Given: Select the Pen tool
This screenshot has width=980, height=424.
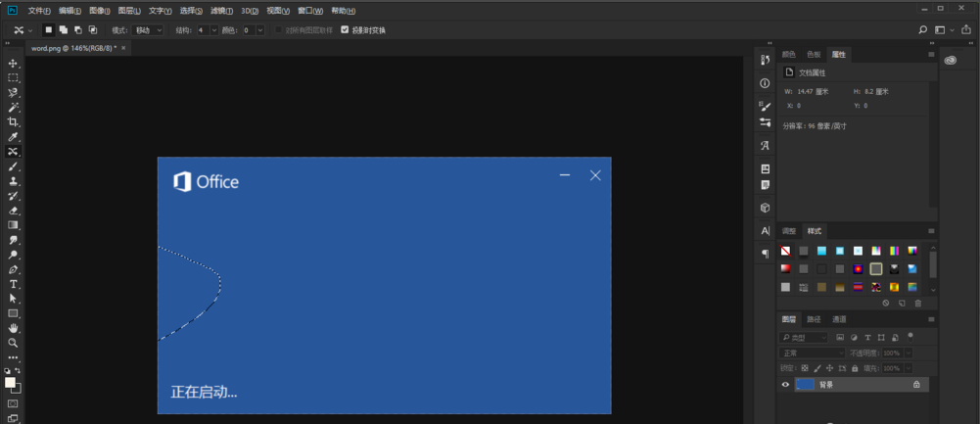Looking at the screenshot, I should [x=13, y=270].
